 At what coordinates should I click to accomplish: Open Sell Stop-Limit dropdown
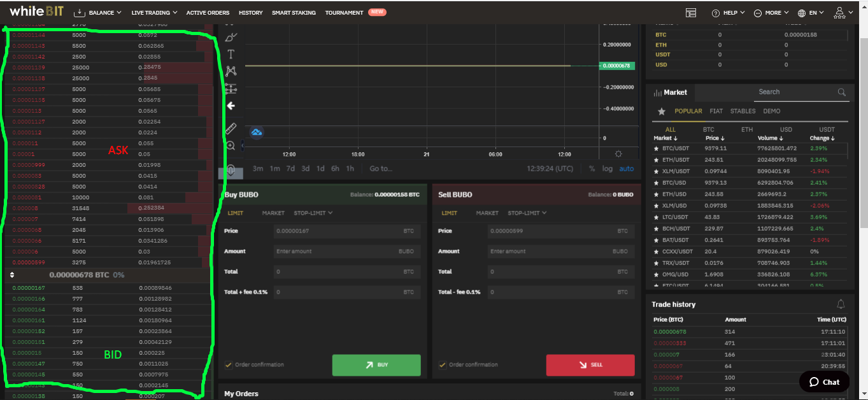click(527, 213)
